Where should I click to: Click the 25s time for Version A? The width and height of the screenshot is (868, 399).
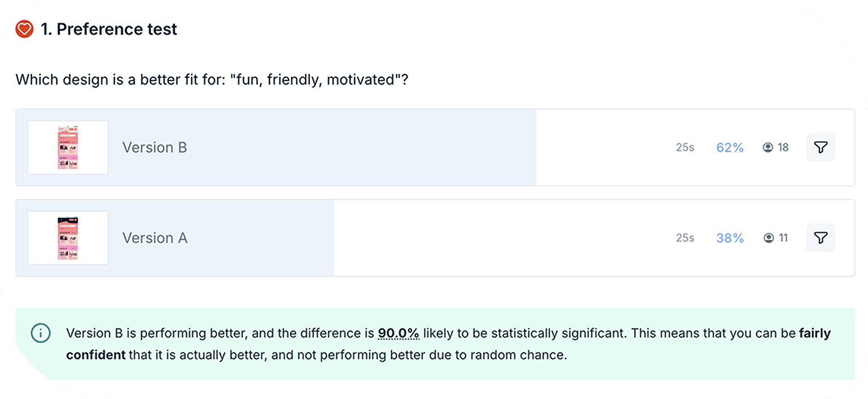(x=685, y=238)
